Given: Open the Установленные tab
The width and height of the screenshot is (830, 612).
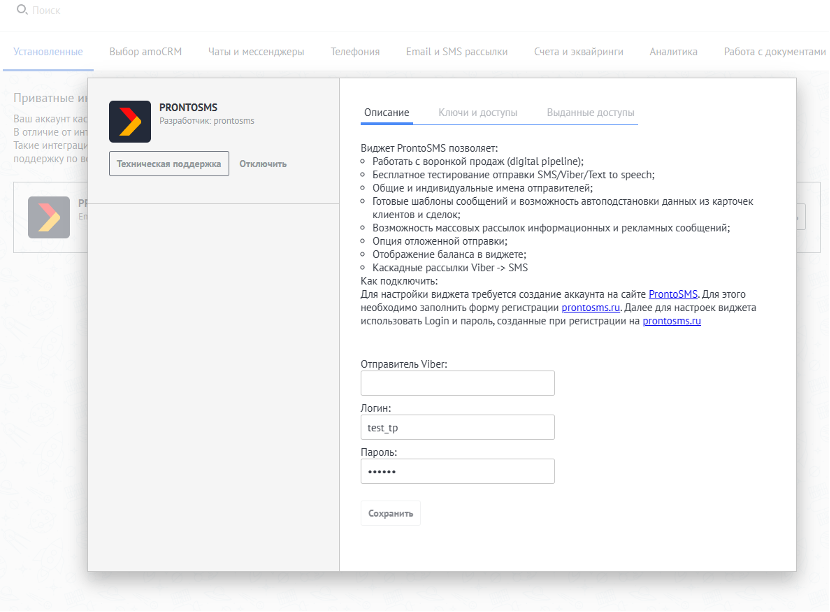Looking at the screenshot, I should click(x=48, y=51).
